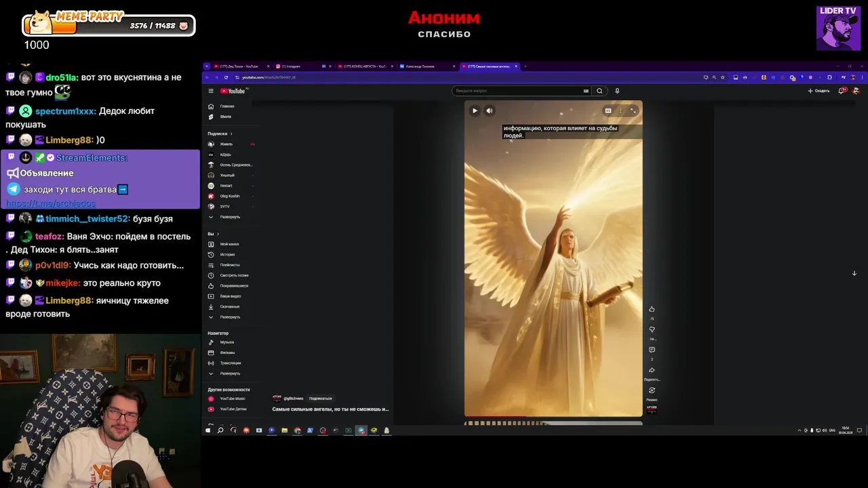Toggle subtitles on the Shorts player
868x488 pixels.
pyautogui.click(x=608, y=110)
